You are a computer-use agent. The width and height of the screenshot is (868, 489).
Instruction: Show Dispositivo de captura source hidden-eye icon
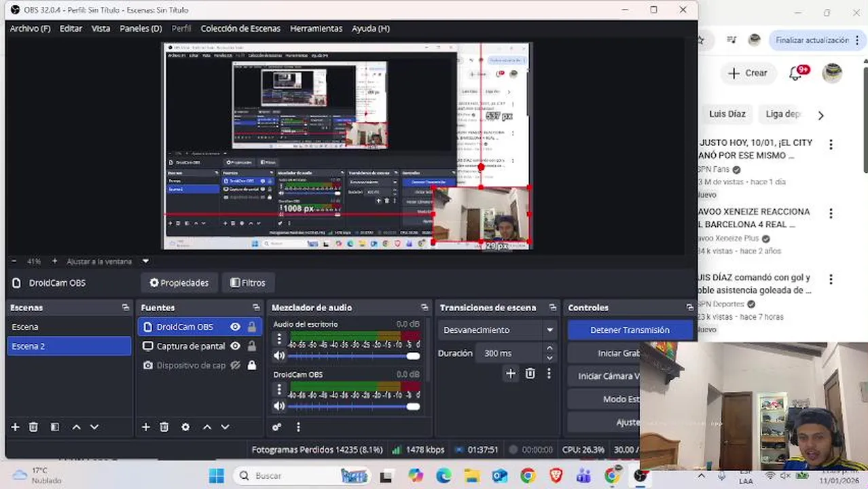point(235,365)
